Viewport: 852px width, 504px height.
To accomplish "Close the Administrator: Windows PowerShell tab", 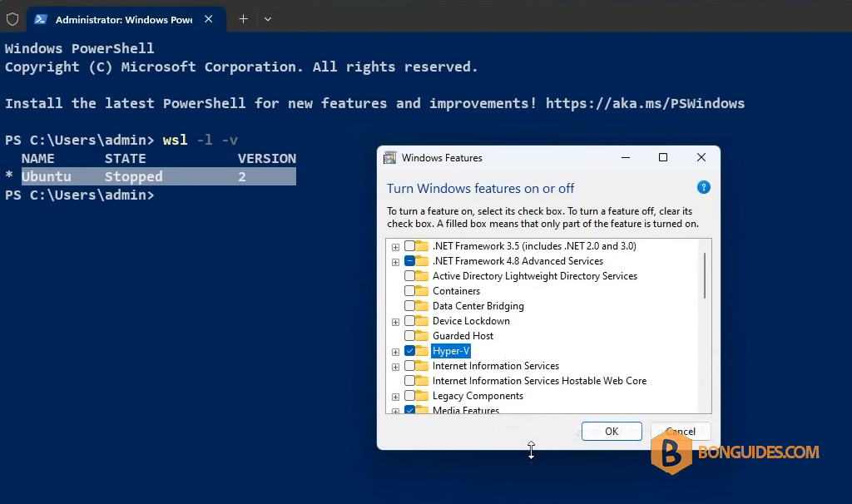I will 208,19.
